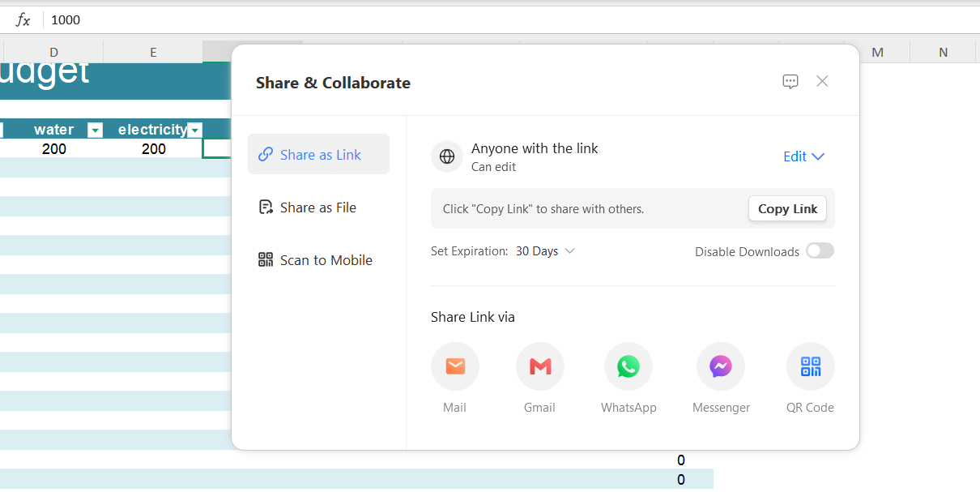980x492 pixels.
Task: Open the feedback comment icon in dialog header
Action: (x=790, y=82)
